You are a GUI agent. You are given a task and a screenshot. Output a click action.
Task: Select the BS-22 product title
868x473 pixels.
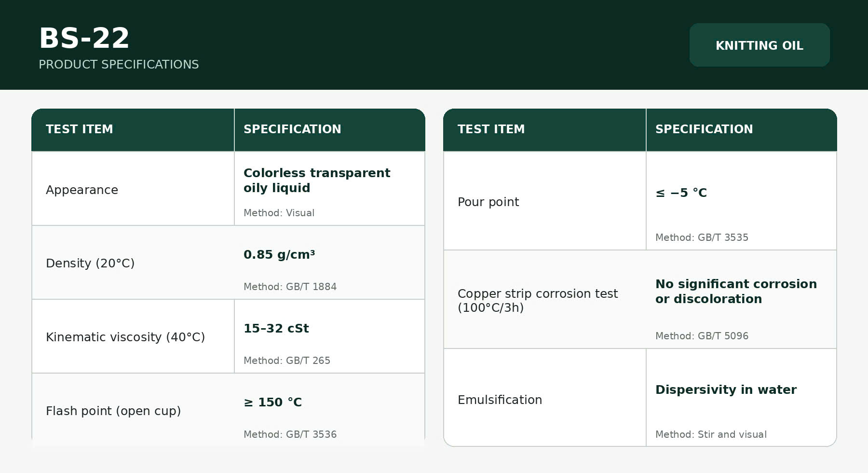coord(84,38)
